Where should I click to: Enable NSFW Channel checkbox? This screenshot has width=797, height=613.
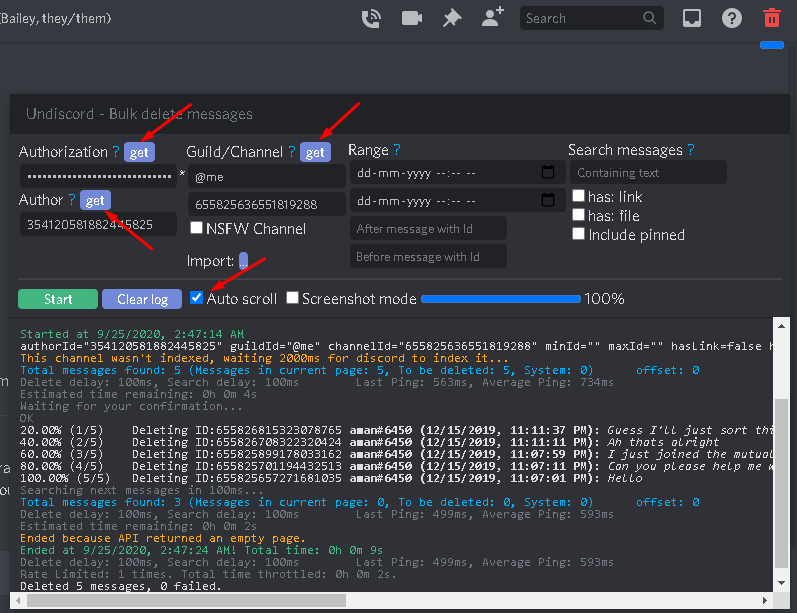pyautogui.click(x=196, y=227)
